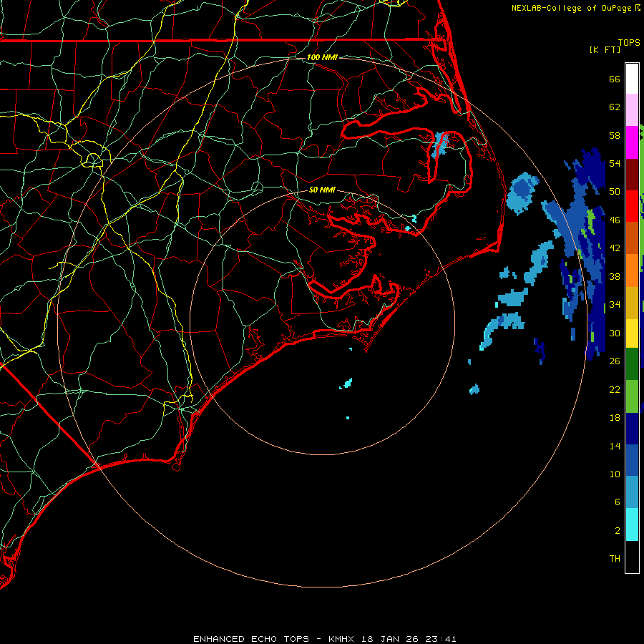644x644 pixels.
Task: Click the magenta 58 K FT legend swatch
Action: pos(632,142)
